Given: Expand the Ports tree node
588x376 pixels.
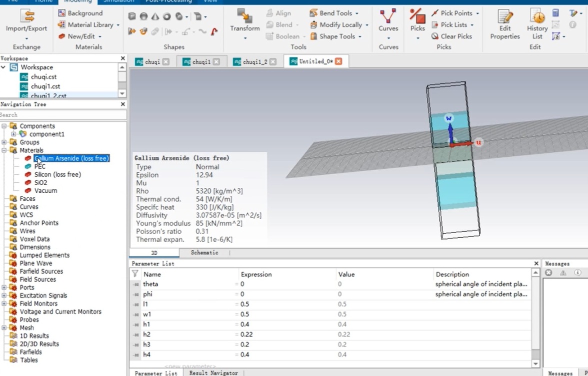Looking at the screenshot, I should (x=4, y=288).
